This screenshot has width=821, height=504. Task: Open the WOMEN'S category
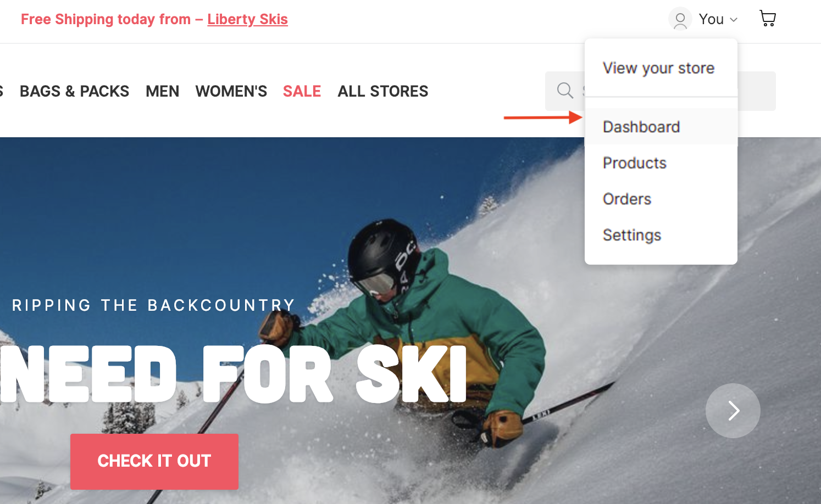tap(231, 91)
